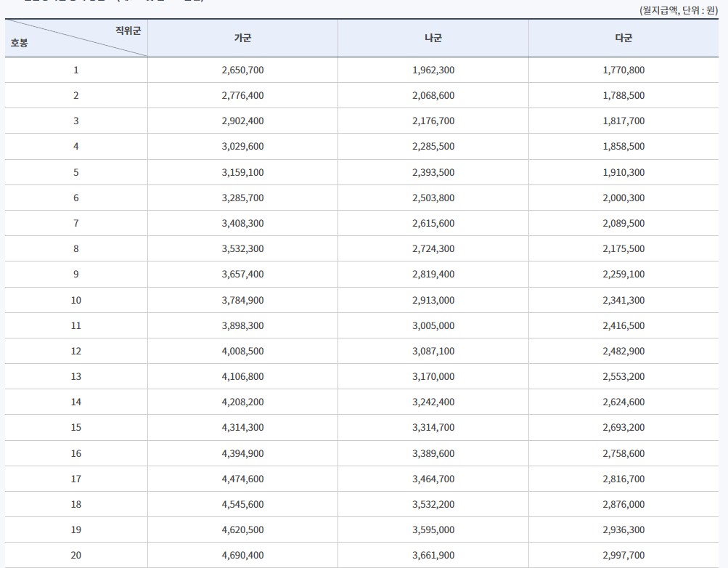Select the value 2,285,500
Image resolution: width=728 pixels, height=568 pixels.
(x=433, y=146)
